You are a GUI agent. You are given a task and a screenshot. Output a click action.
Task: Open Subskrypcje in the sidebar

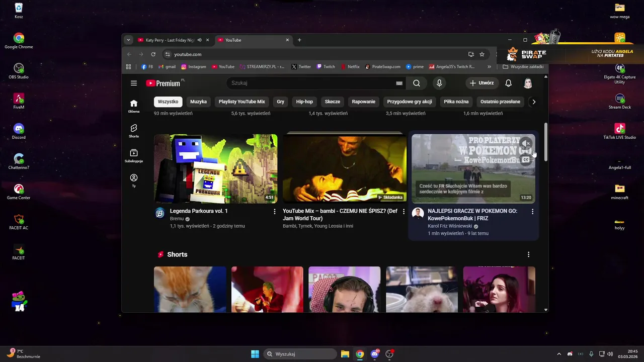click(x=134, y=156)
